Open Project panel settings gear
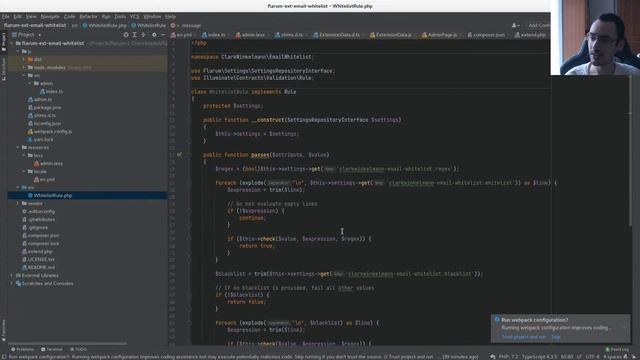Viewport: 640px width, 360px height. 154,35
